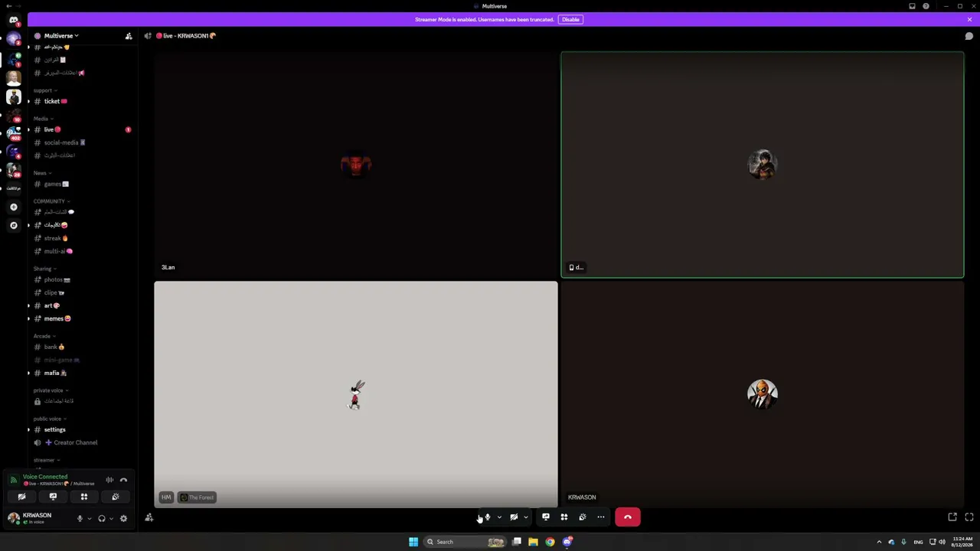980x551 pixels.
Task: Pop out the call window
Action: [x=952, y=517]
